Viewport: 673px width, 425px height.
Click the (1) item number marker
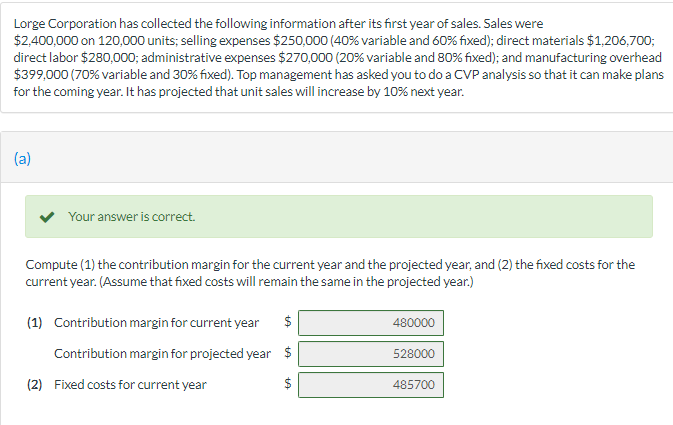tap(34, 322)
